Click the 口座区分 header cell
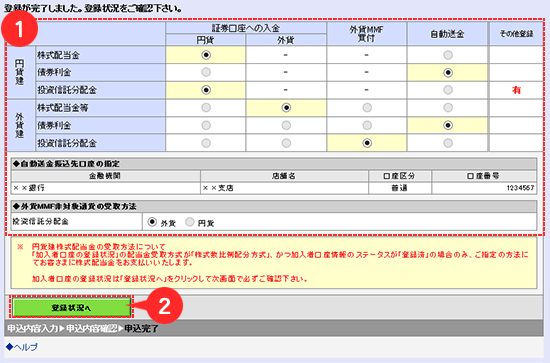The height and width of the screenshot is (363, 550). (x=400, y=176)
